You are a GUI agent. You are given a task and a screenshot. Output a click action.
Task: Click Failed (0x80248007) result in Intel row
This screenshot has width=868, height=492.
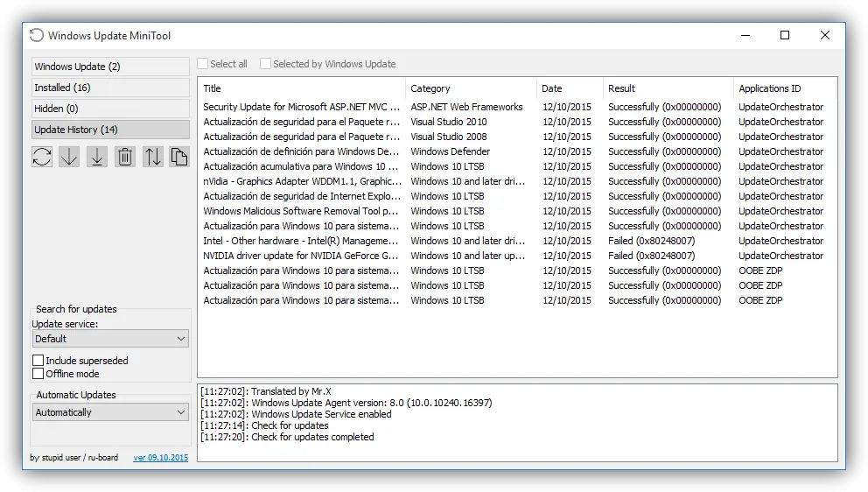tap(652, 241)
